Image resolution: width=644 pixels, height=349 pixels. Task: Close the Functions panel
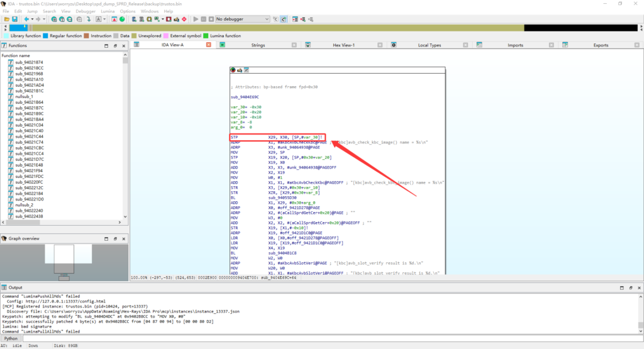(x=124, y=45)
